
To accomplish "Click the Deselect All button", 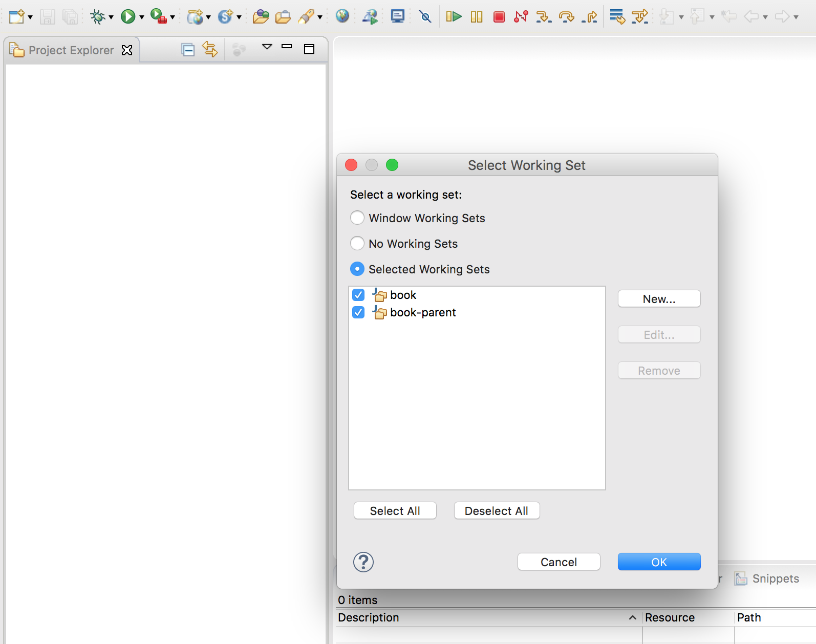I will pos(497,511).
